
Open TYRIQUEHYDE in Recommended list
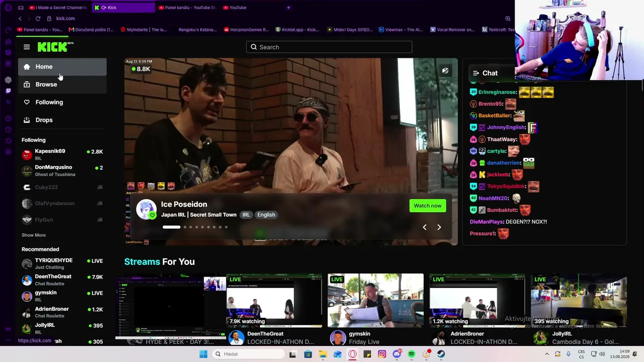[62, 263]
